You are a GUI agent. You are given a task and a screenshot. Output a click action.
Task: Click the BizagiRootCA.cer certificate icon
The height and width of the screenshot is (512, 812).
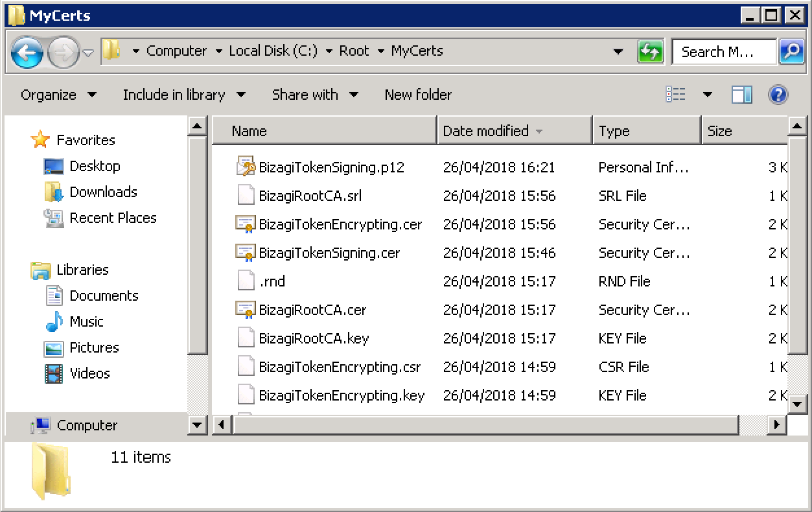tap(246, 310)
